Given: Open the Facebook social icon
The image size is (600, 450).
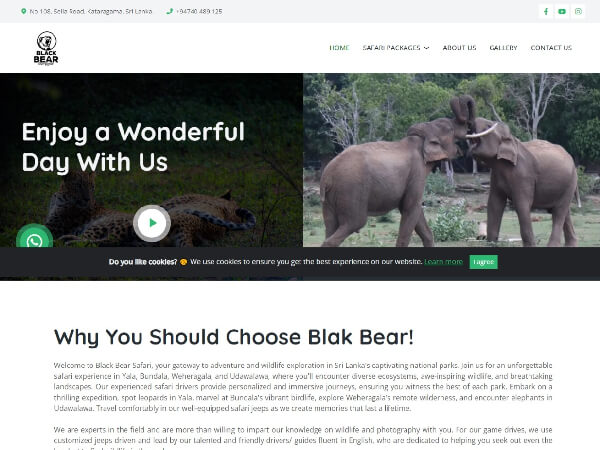Looking at the screenshot, I should coord(546,11).
